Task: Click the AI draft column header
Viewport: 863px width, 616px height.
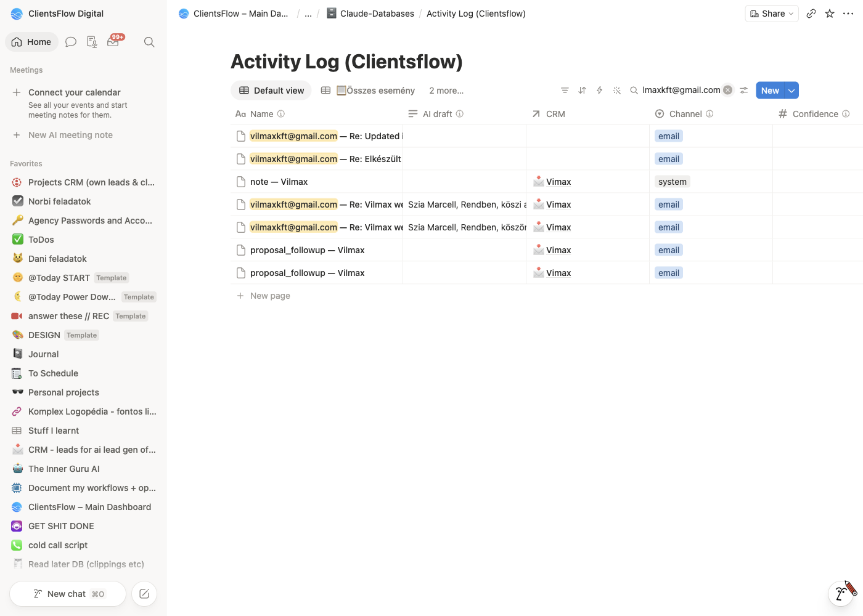Action: (x=437, y=114)
